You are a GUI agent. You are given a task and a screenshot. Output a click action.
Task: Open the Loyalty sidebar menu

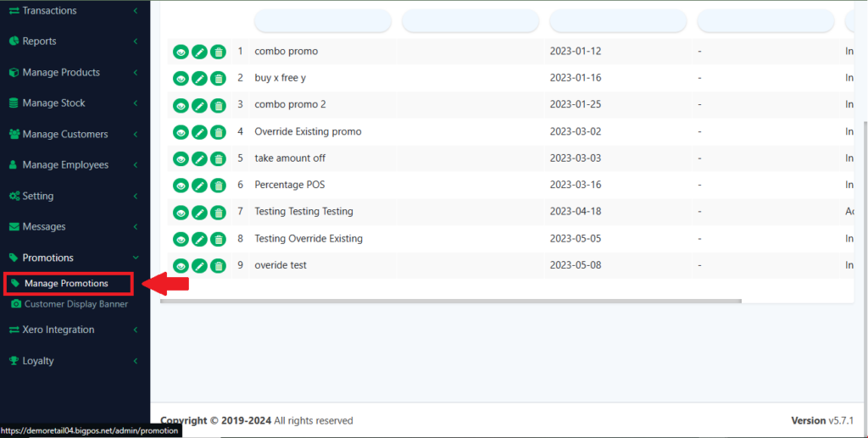pyautogui.click(x=38, y=361)
